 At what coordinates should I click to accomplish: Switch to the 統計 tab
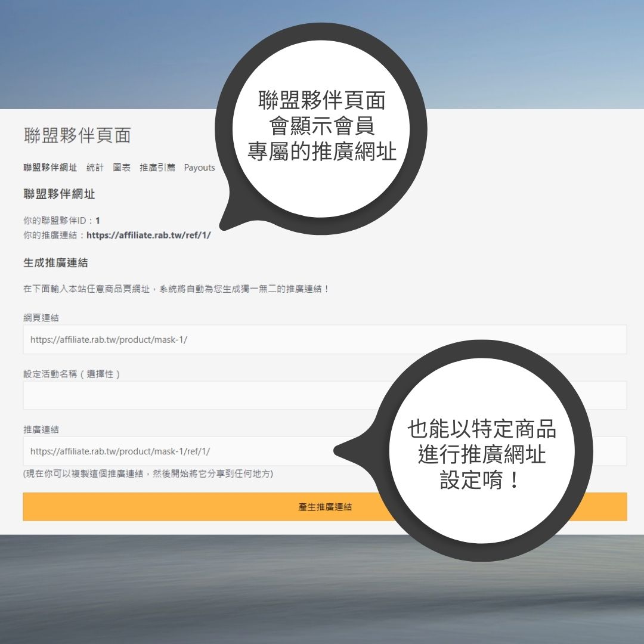pos(95,168)
